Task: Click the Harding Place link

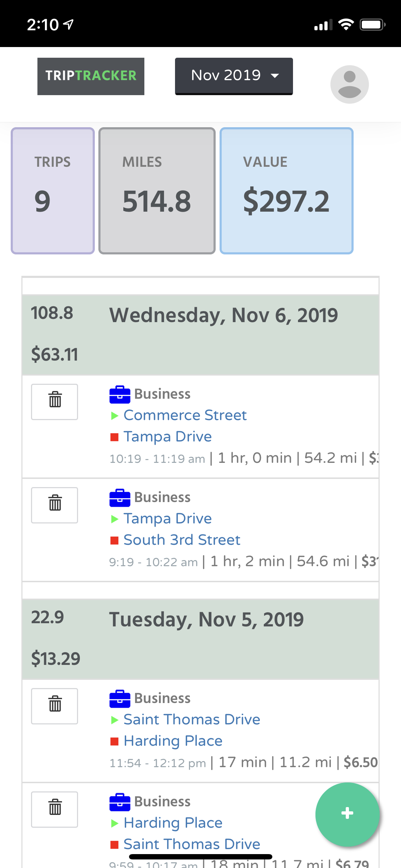Action: point(173,740)
